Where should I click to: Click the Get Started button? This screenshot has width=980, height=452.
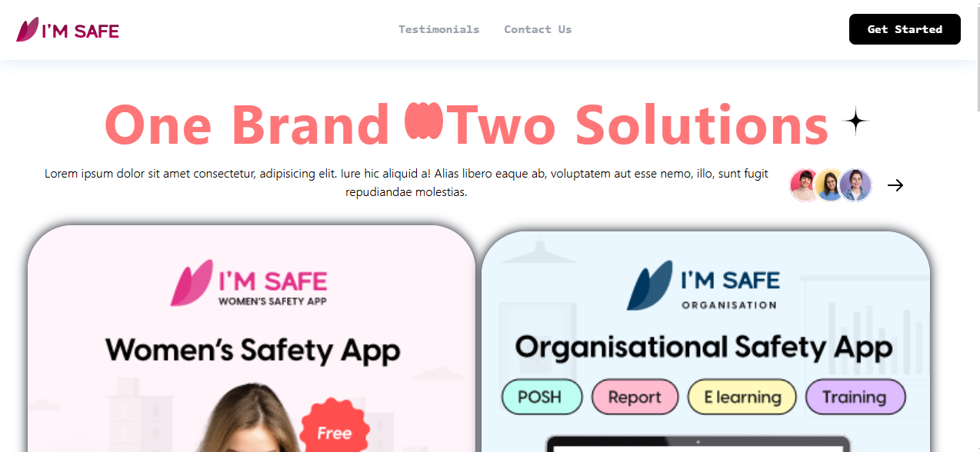(905, 29)
